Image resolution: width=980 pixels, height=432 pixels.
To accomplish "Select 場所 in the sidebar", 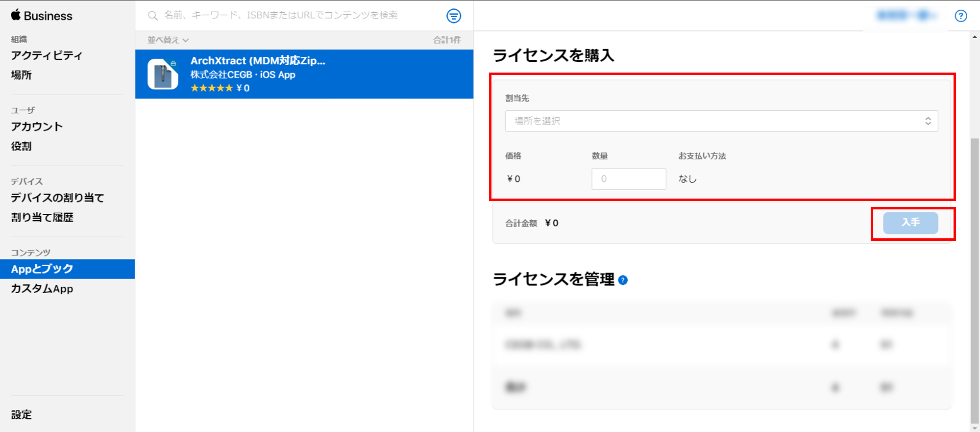I will point(21,75).
